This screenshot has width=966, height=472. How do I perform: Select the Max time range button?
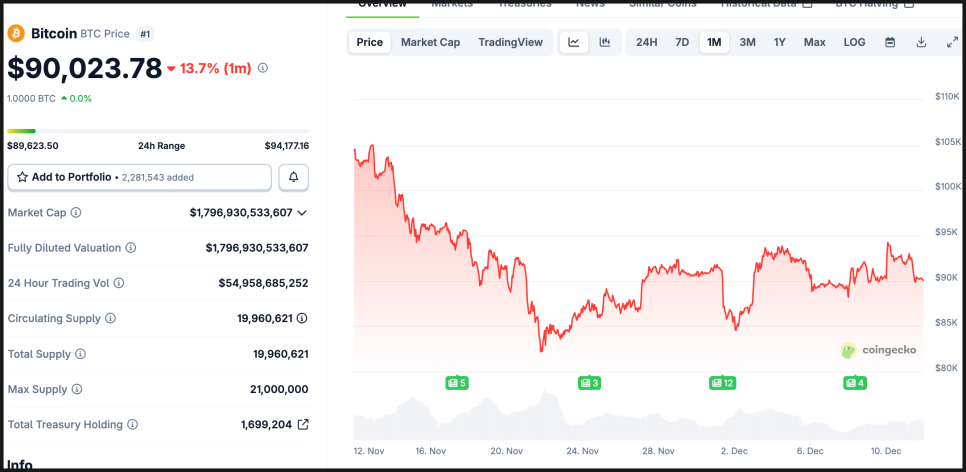tap(814, 42)
